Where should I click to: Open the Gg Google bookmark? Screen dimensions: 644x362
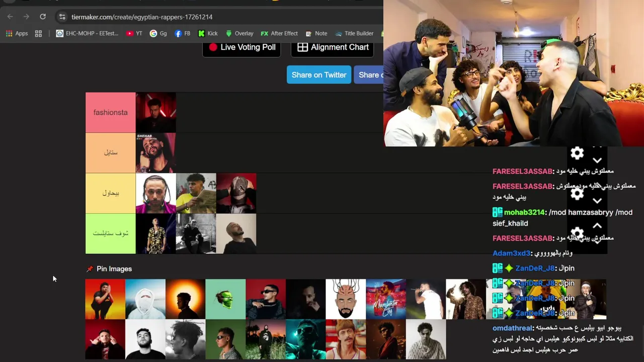tap(158, 33)
